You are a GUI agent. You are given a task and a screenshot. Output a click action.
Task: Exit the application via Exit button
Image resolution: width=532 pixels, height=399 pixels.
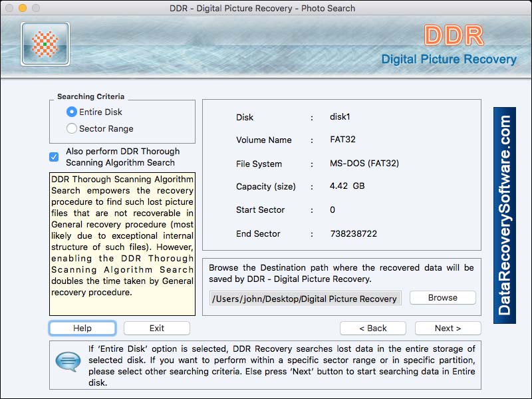(x=156, y=328)
